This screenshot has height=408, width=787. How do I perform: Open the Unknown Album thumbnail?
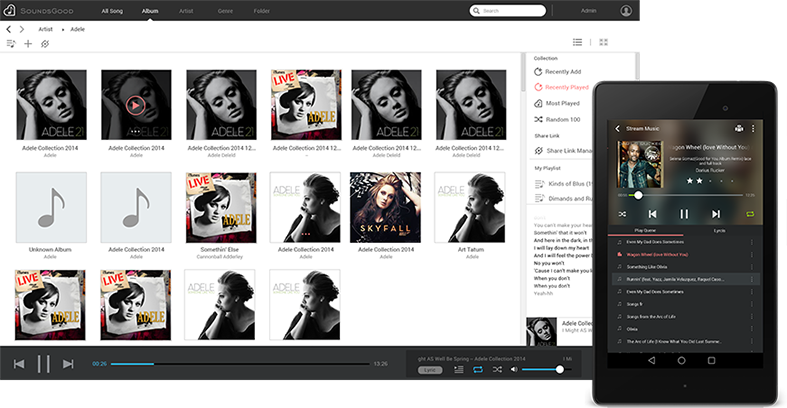point(51,207)
